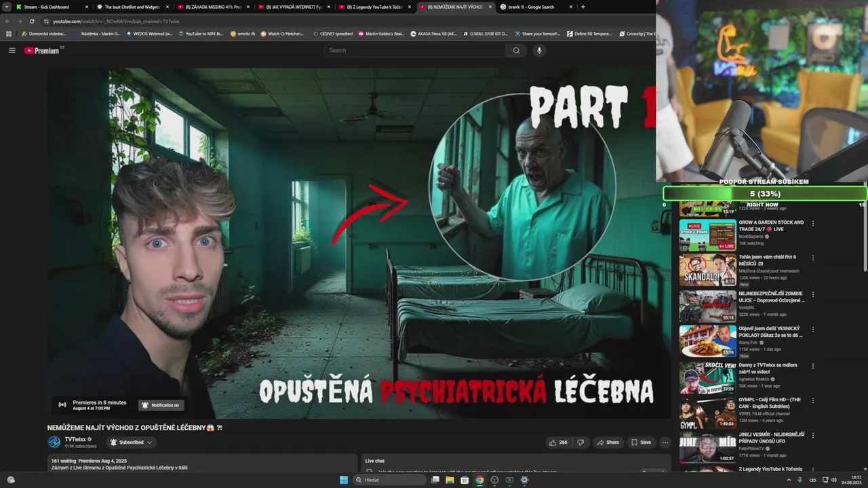Share the video
Viewport: 868px width, 488px height.
point(608,442)
